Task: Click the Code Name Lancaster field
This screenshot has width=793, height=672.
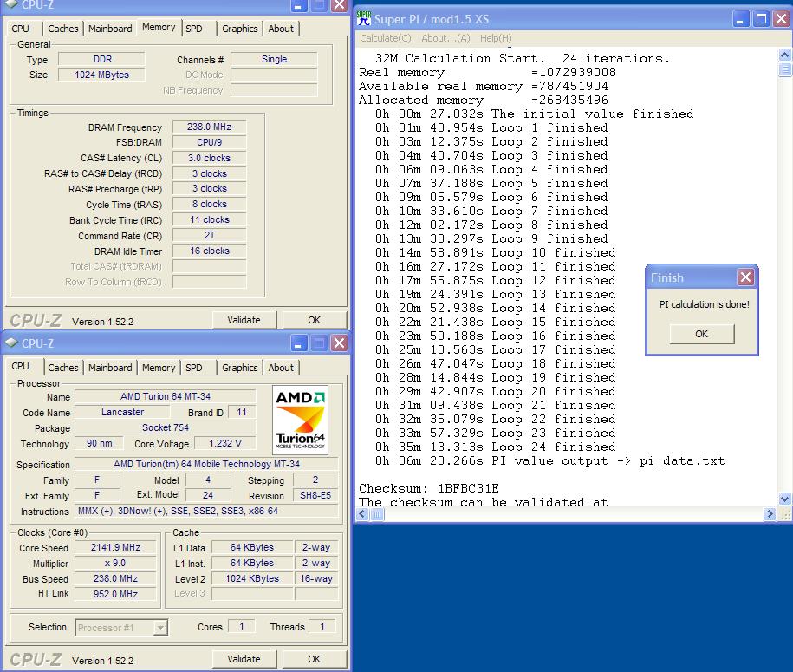Action: [122, 413]
